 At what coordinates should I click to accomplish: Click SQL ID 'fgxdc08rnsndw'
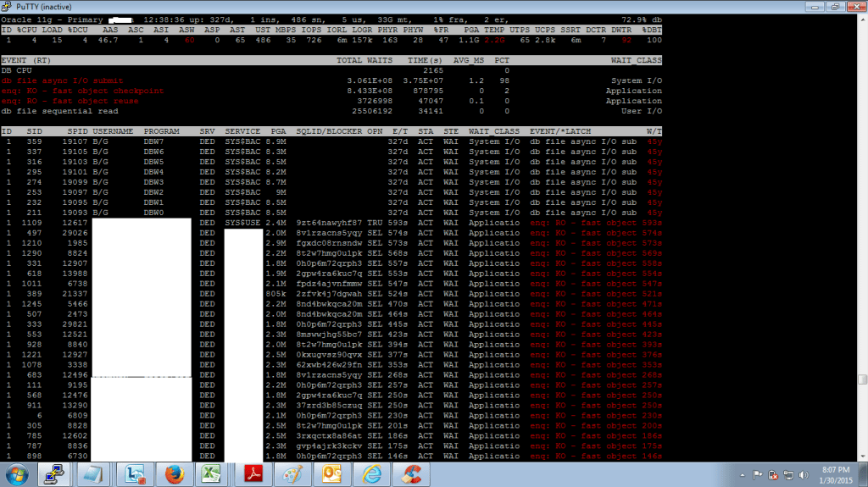(329, 243)
